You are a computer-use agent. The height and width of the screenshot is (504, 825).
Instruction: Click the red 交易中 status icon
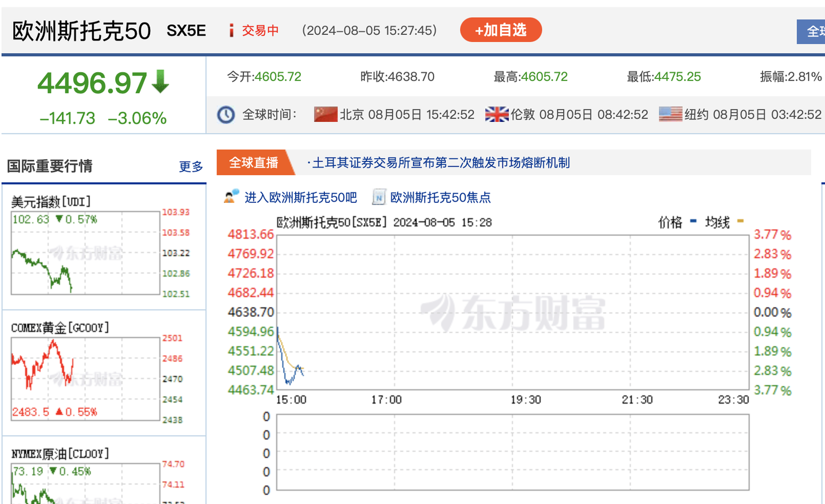pos(231,30)
